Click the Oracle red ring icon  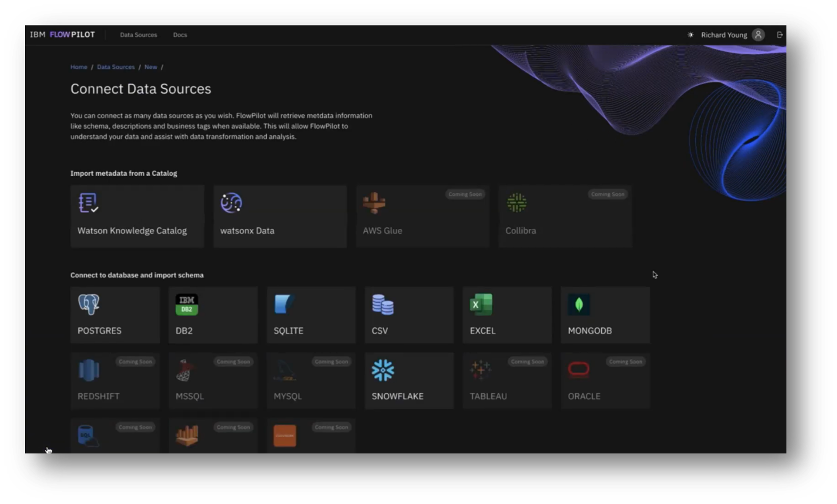(x=579, y=369)
